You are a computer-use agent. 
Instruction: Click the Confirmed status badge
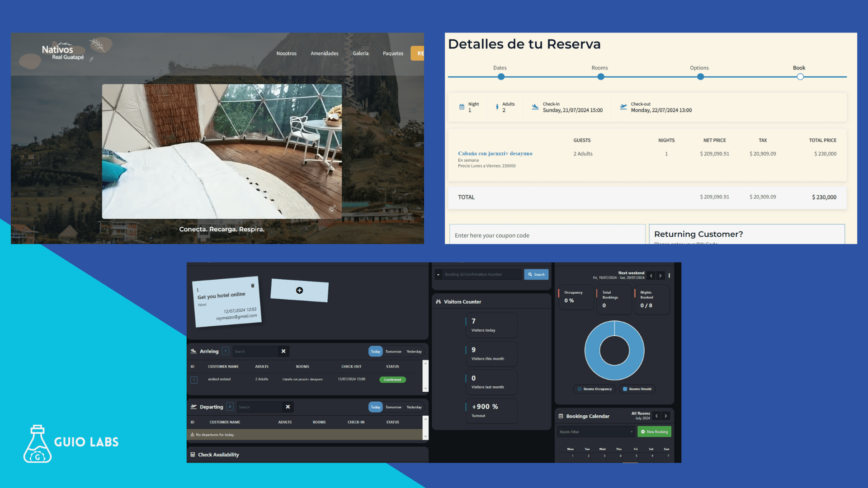(x=392, y=380)
